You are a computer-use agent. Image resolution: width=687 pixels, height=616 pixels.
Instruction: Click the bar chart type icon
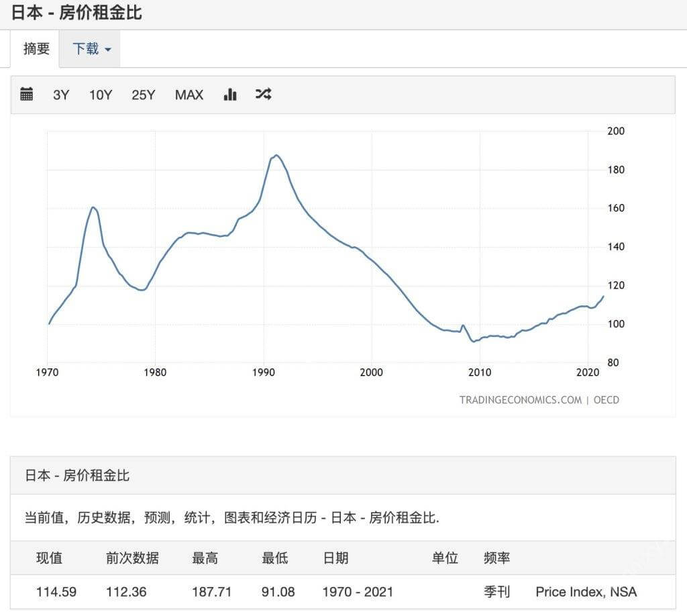click(x=230, y=95)
